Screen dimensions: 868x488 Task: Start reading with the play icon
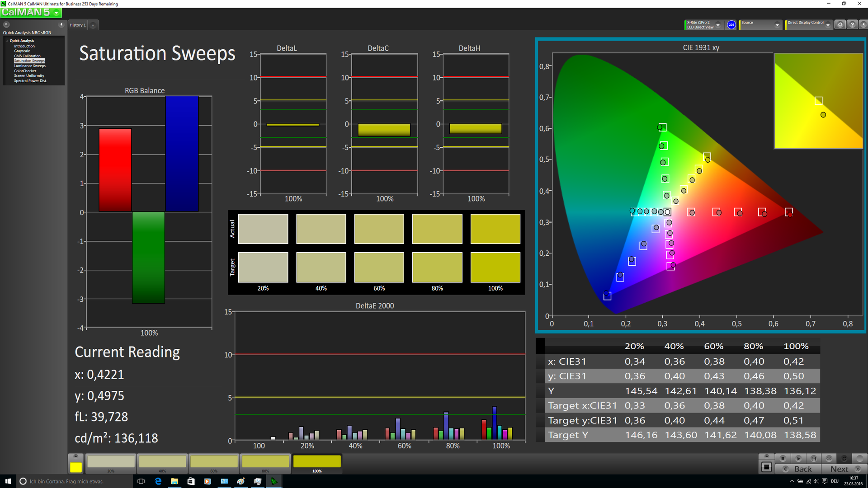click(798, 458)
